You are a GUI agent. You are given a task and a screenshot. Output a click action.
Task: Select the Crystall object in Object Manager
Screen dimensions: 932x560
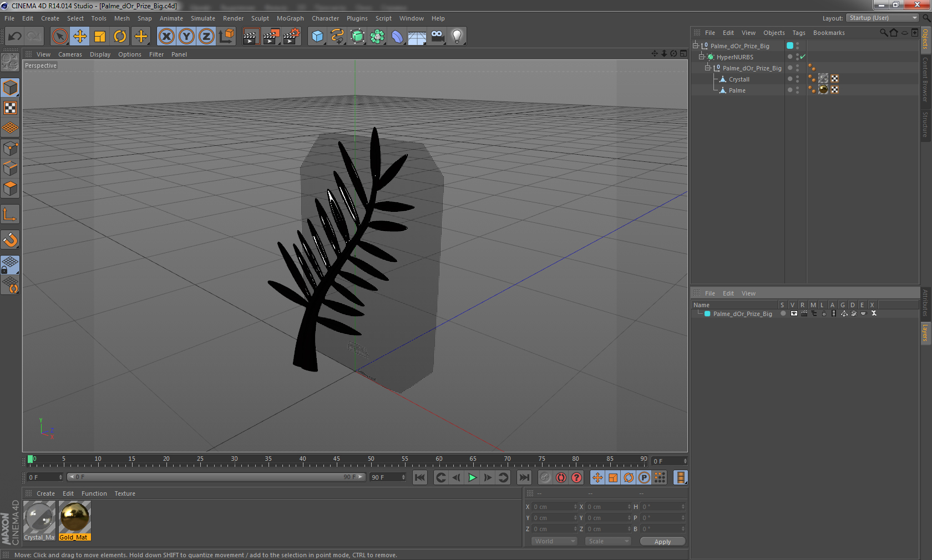coord(739,79)
